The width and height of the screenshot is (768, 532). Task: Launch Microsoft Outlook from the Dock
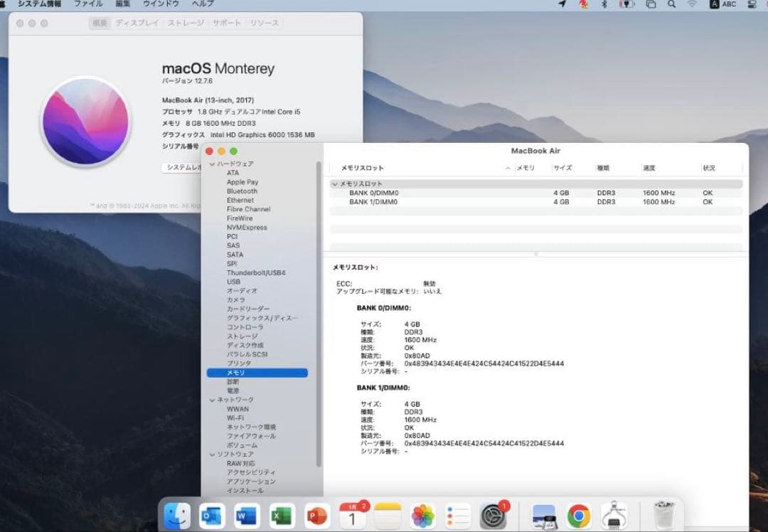[x=212, y=516]
